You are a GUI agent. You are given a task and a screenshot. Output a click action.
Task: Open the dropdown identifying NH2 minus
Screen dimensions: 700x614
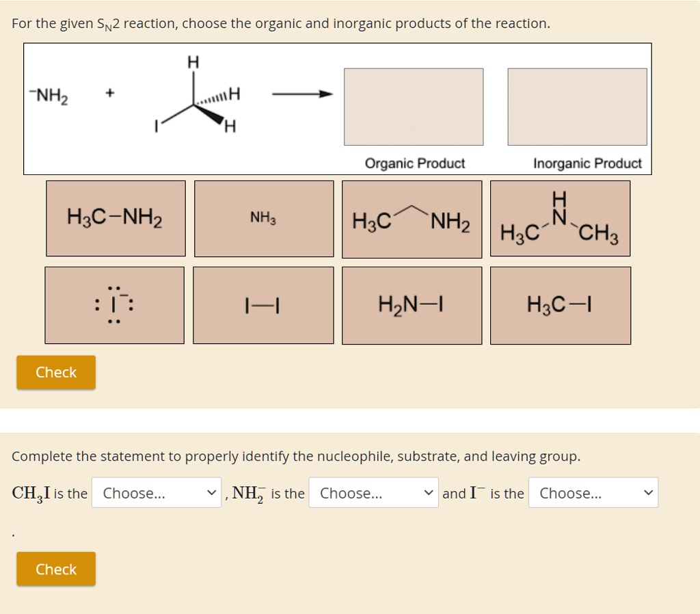coord(373,493)
